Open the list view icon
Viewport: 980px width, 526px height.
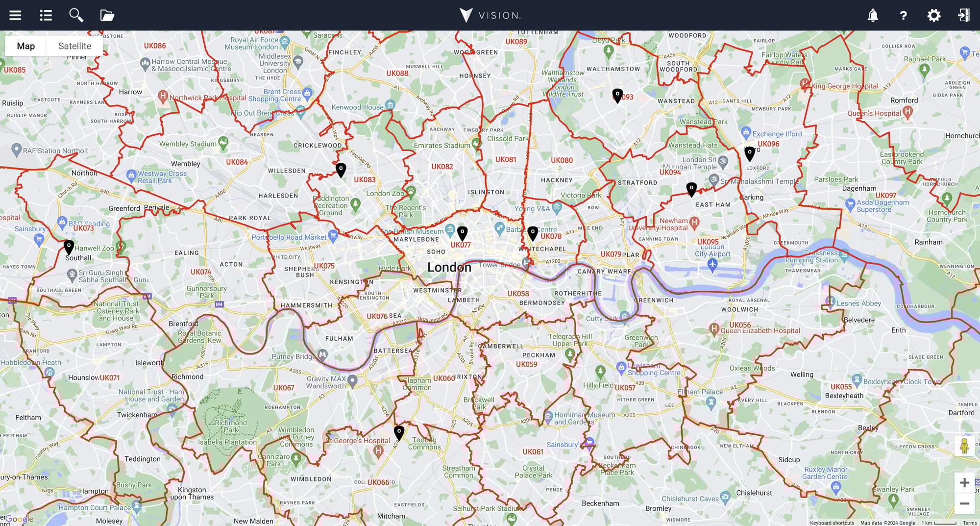tap(46, 15)
